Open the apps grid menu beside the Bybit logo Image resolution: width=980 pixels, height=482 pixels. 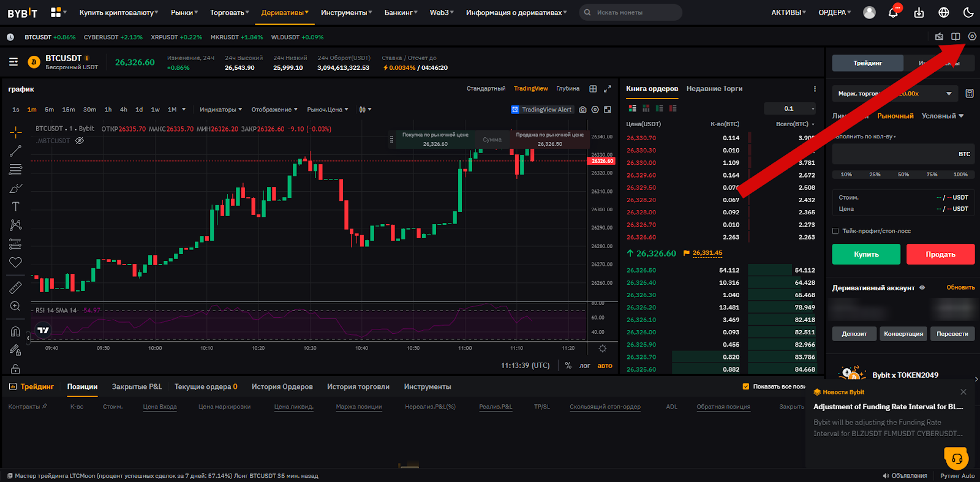(x=56, y=12)
